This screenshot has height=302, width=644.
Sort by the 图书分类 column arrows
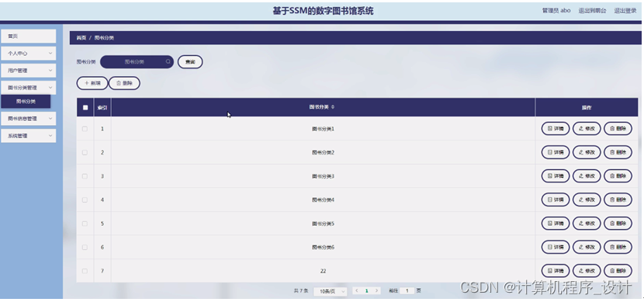click(x=333, y=107)
